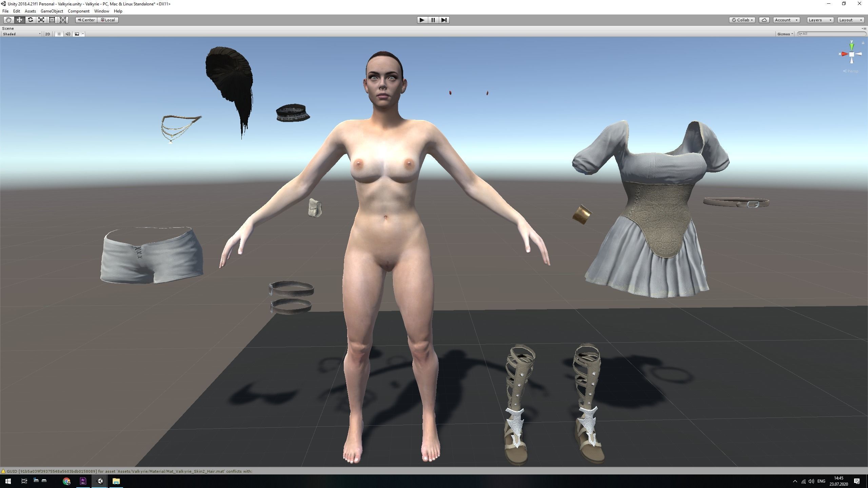Open the Component menu

click(x=78, y=11)
